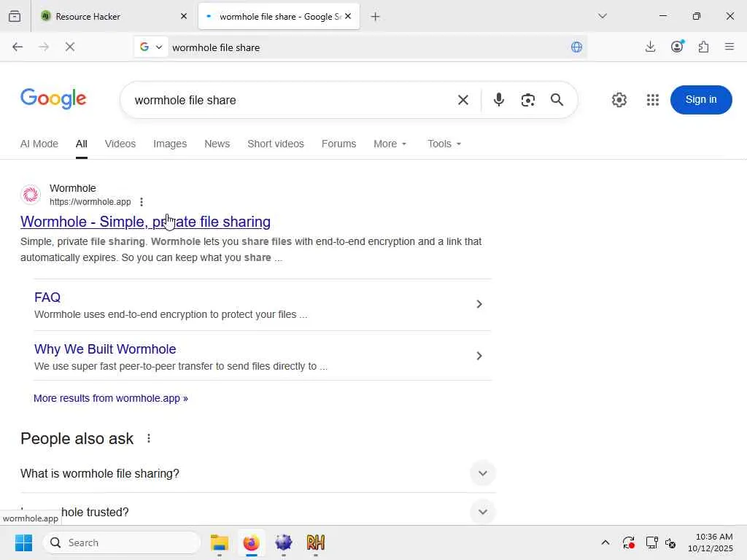Image resolution: width=747 pixels, height=560 pixels.
Task: Open File Explorer from the taskbar
Action: pyautogui.click(x=219, y=542)
